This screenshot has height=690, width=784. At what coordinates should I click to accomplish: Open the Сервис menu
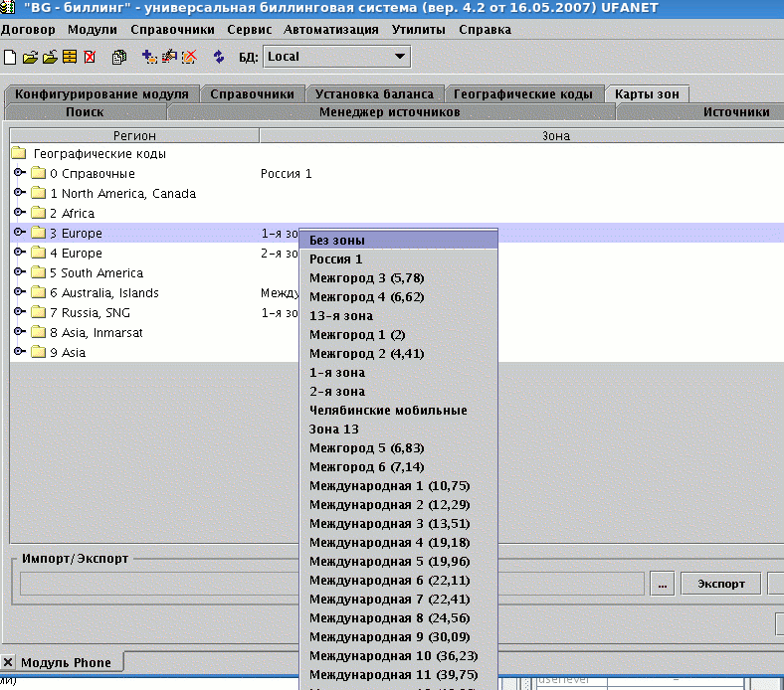(x=249, y=30)
